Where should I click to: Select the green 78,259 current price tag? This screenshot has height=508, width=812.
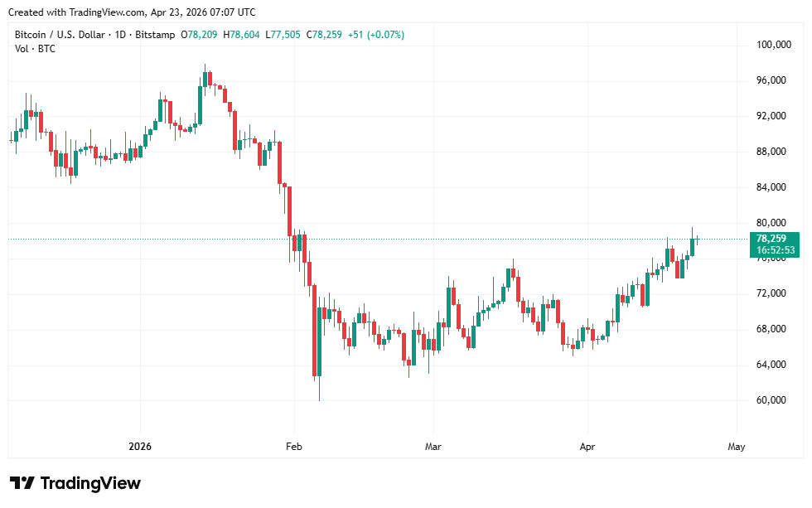pos(775,239)
